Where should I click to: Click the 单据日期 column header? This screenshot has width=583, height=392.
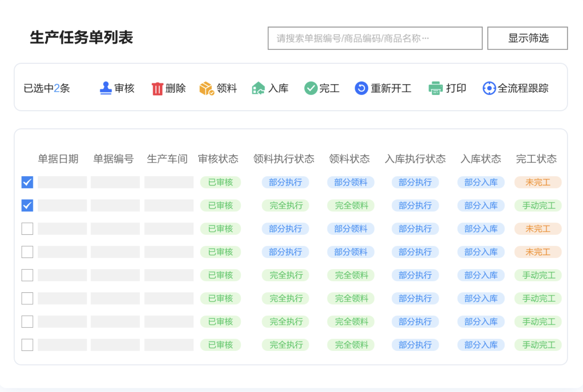(58, 159)
